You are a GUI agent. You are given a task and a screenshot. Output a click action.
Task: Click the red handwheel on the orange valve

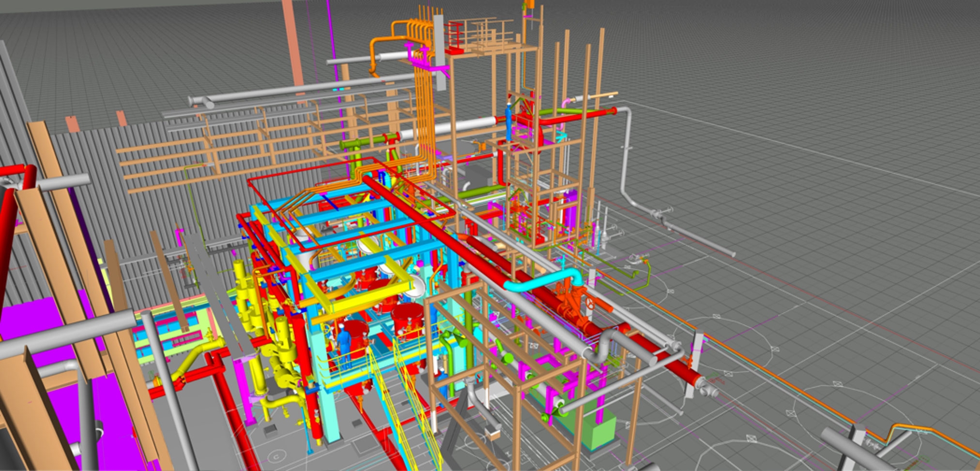tap(591, 304)
